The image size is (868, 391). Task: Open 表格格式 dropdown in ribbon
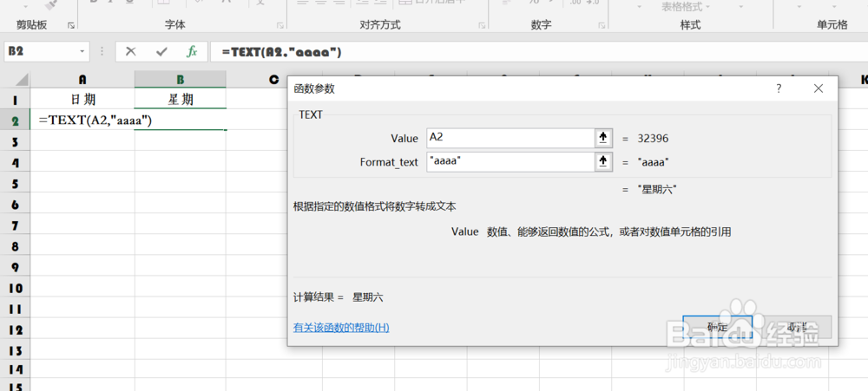point(687,7)
